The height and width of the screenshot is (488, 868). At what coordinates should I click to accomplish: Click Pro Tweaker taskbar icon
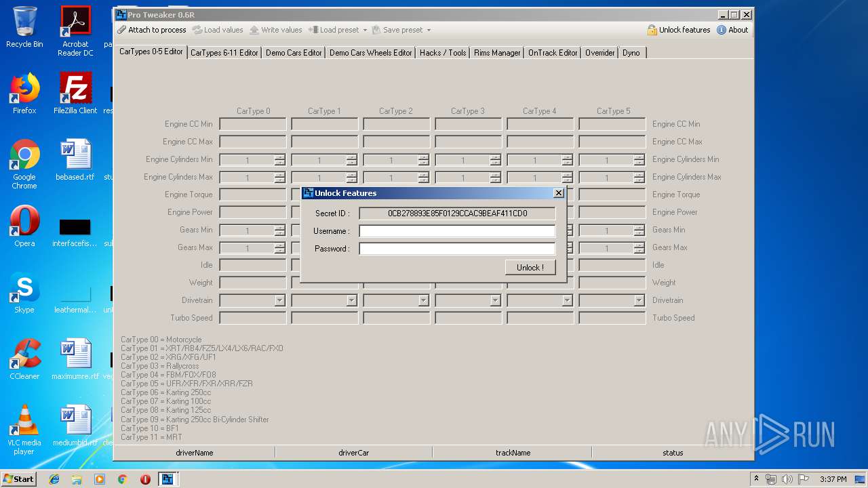tap(167, 479)
